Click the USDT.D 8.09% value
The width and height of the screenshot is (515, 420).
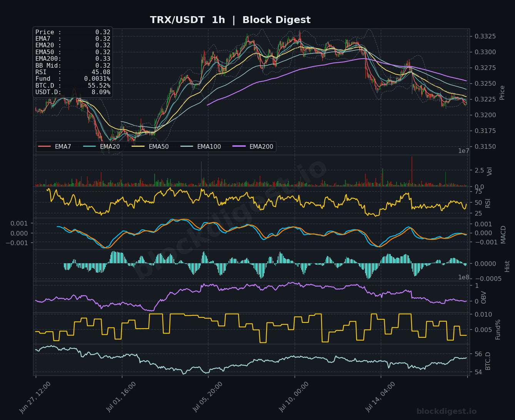pos(101,92)
